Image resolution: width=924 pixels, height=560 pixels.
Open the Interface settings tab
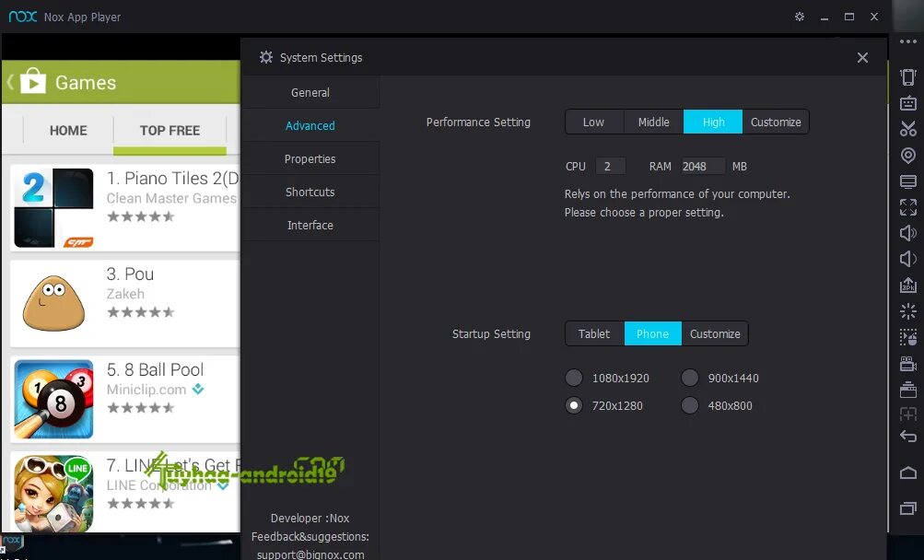point(310,225)
